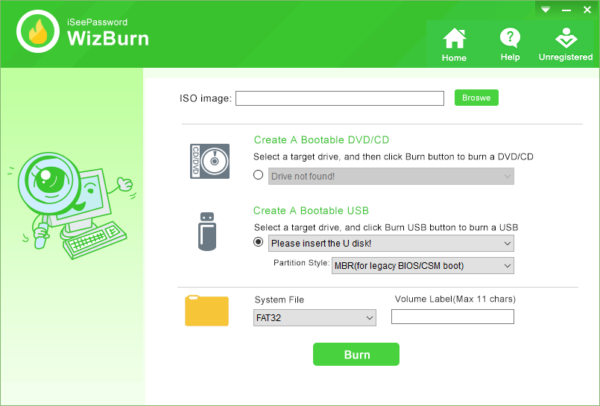Click the 'System File' label
This screenshot has width=600, height=406.
[279, 300]
